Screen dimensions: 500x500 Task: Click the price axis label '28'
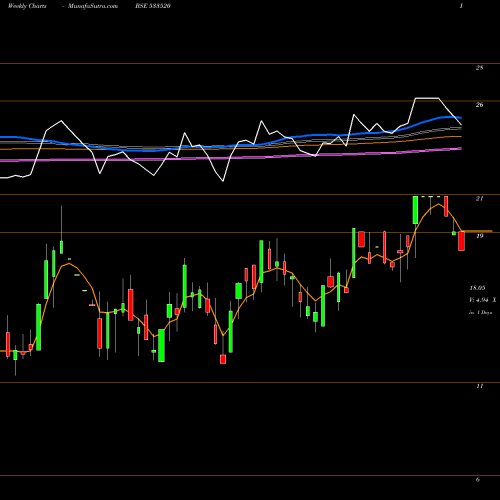[x=479, y=68]
